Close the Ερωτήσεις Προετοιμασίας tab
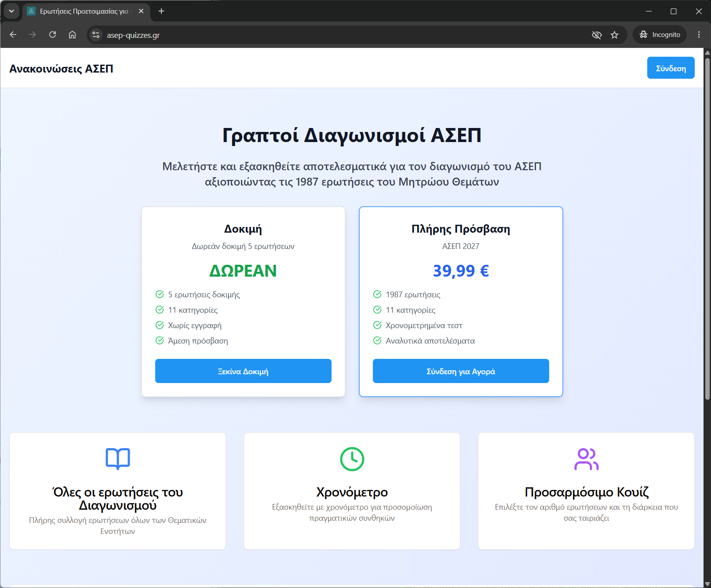This screenshot has width=711, height=588. tap(141, 11)
